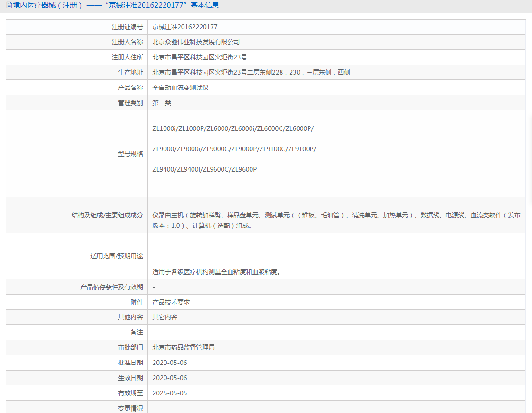532x413 pixels.
Task: Click the document icon beside the page title
Action: coord(9,5)
